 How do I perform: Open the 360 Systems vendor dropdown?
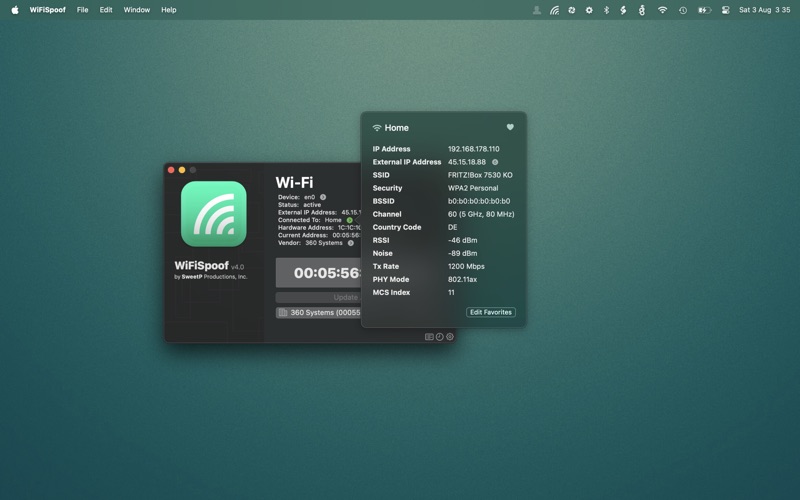[x=318, y=313]
